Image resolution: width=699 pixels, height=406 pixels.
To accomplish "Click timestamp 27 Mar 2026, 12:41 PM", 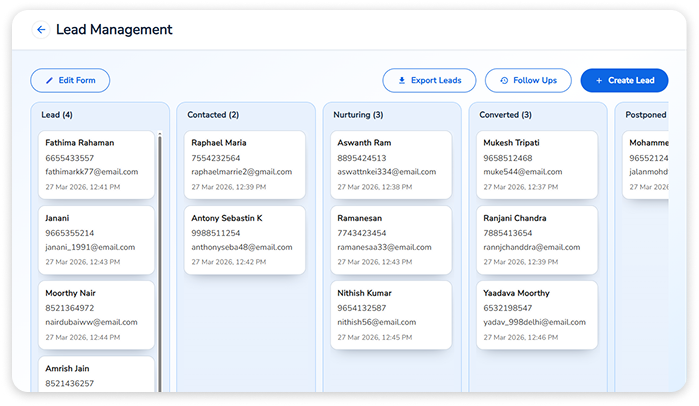I will [x=82, y=187].
